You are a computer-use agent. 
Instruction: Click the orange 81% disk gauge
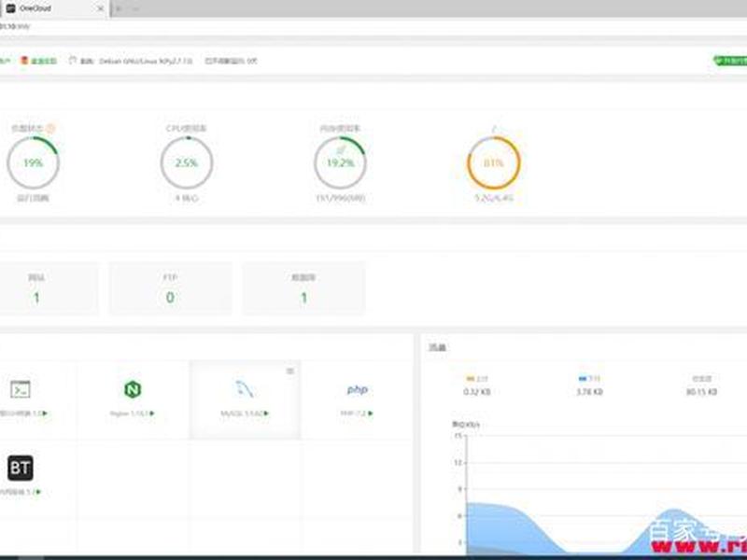click(494, 162)
